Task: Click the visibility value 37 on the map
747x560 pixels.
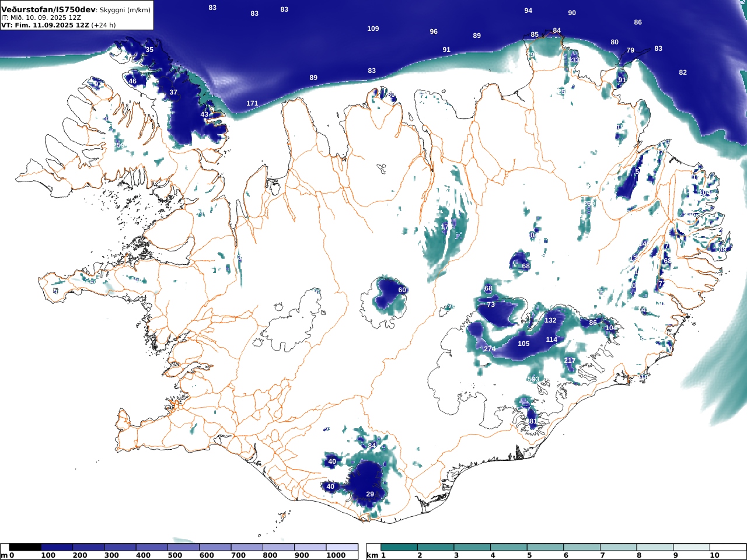Action: pos(173,92)
